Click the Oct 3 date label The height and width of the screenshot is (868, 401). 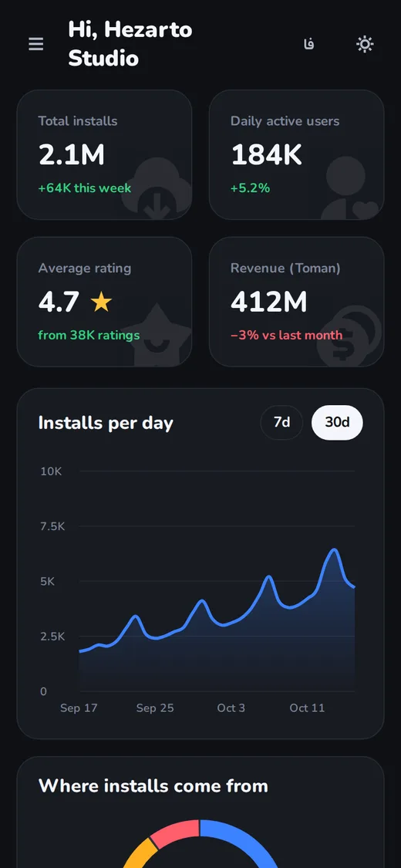click(x=231, y=708)
